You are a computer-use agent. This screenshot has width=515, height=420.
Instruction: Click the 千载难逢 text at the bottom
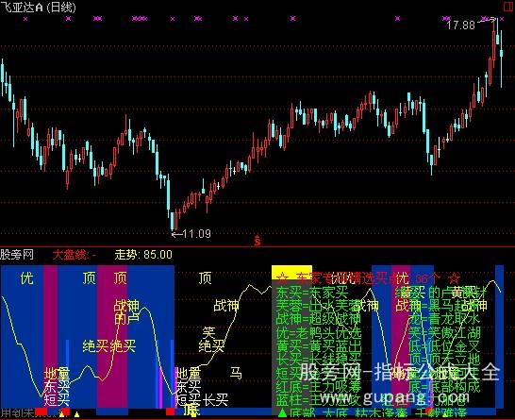pos(441,413)
